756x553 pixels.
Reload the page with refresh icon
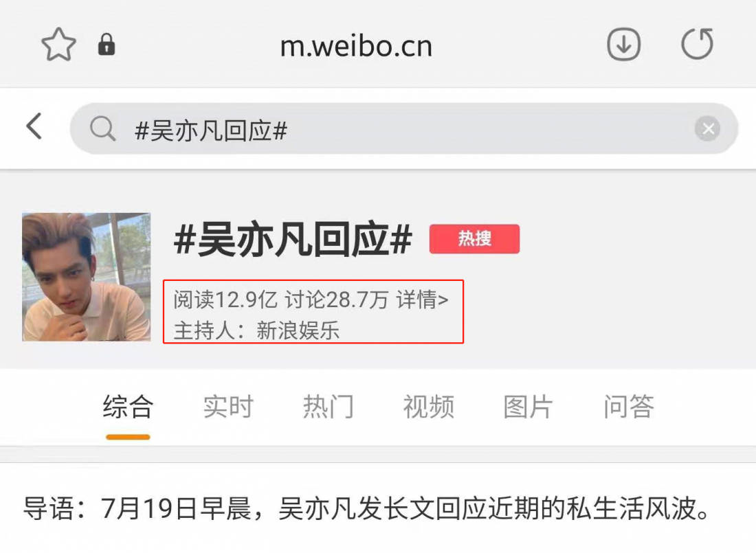(697, 44)
